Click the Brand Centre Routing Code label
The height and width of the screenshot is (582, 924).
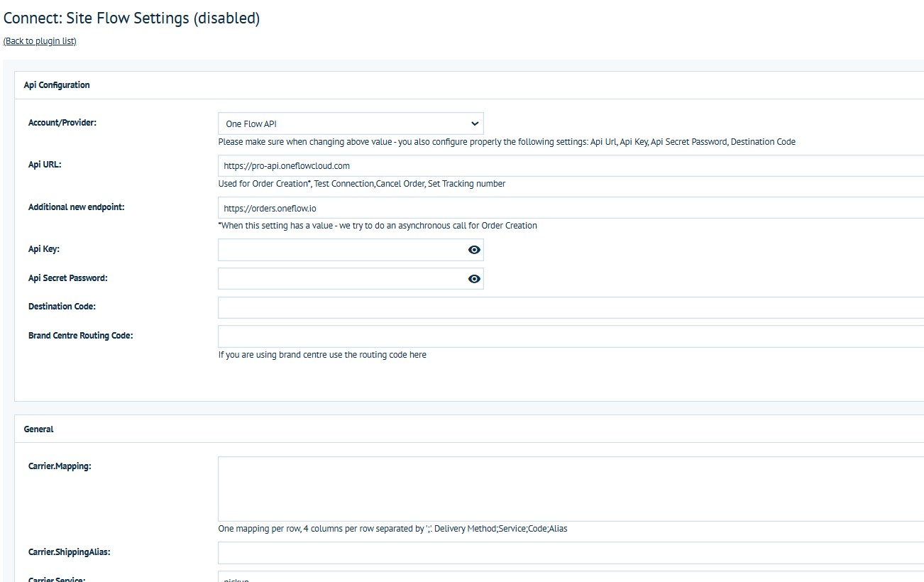click(81, 335)
